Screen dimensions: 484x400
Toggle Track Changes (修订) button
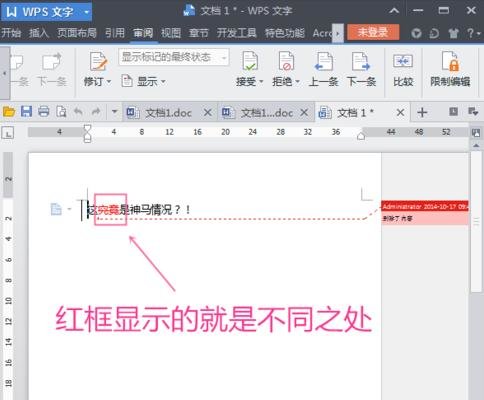click(x=98, y=69)
